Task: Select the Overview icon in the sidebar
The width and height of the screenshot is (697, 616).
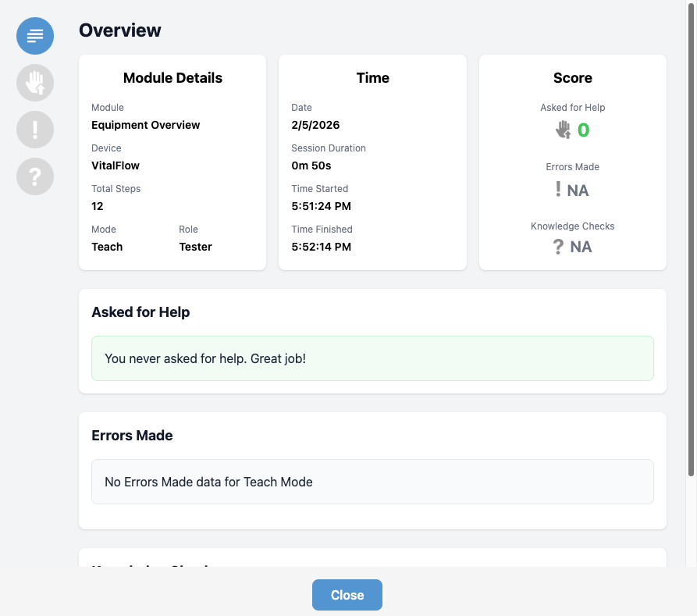Action: [x=34, y=36]
